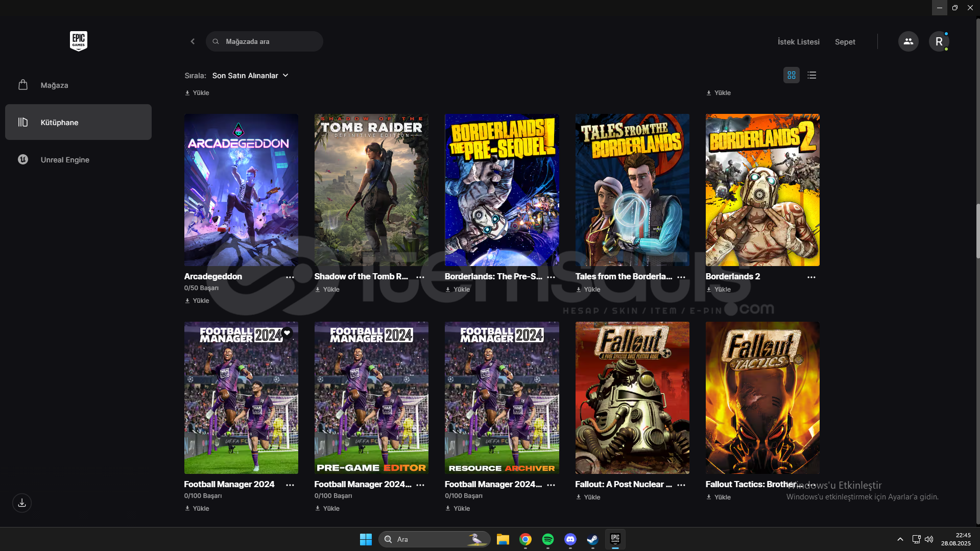This screenshot has width=980, height=551.
Task: Install Borderlands 2 via Yükle
Action: [x=719, y=290]
